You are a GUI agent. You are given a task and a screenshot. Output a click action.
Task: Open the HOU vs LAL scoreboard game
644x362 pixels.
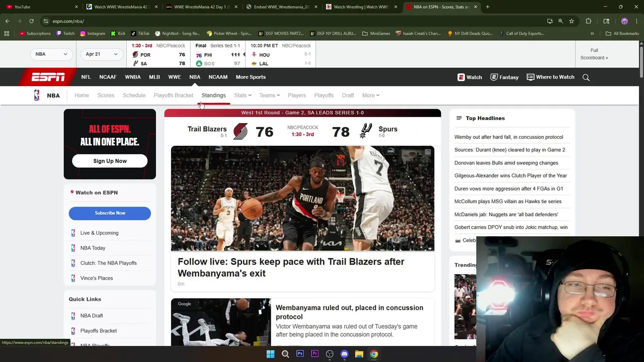pos(280,54)
